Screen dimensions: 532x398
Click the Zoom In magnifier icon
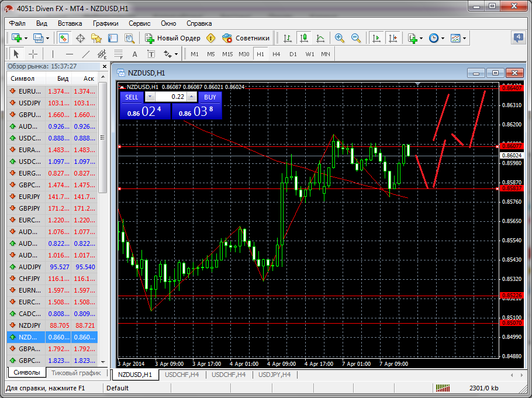click(339, 38)
